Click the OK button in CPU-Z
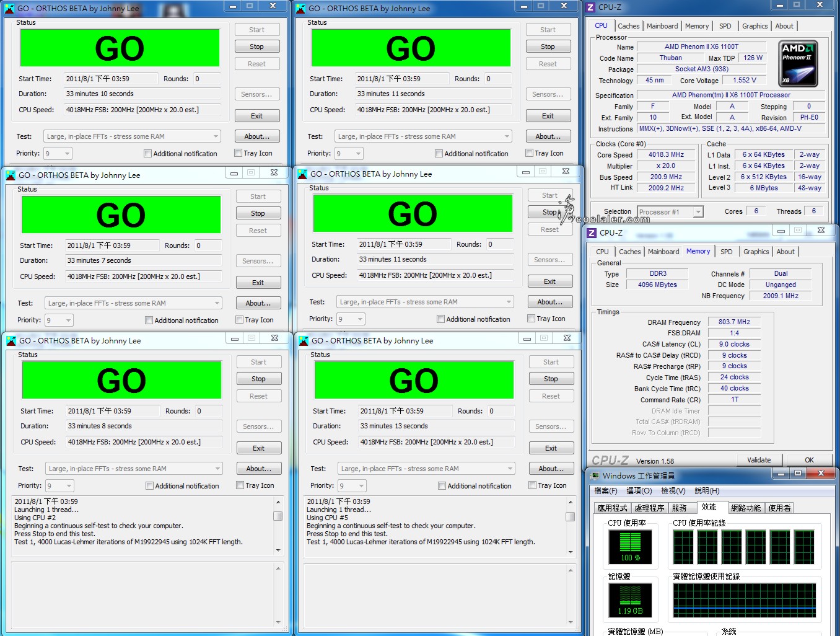This screenshot has width=840, height=636. (x=809, y=460)
